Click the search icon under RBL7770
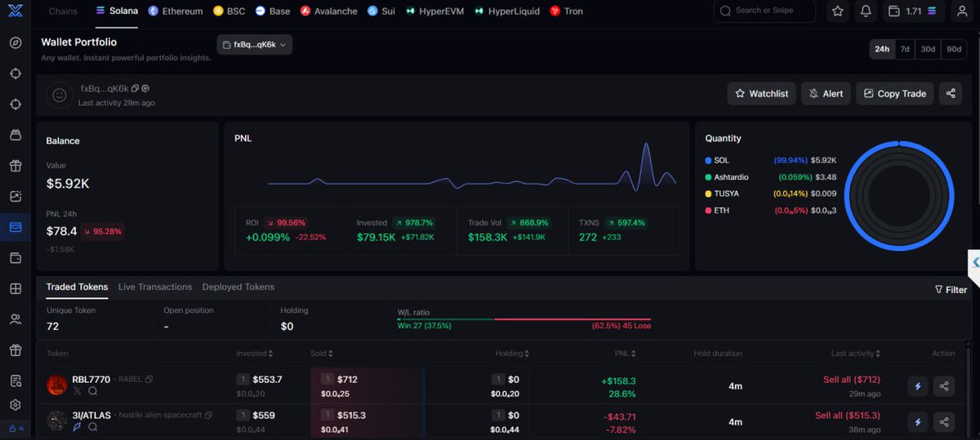 coord(92,391)
